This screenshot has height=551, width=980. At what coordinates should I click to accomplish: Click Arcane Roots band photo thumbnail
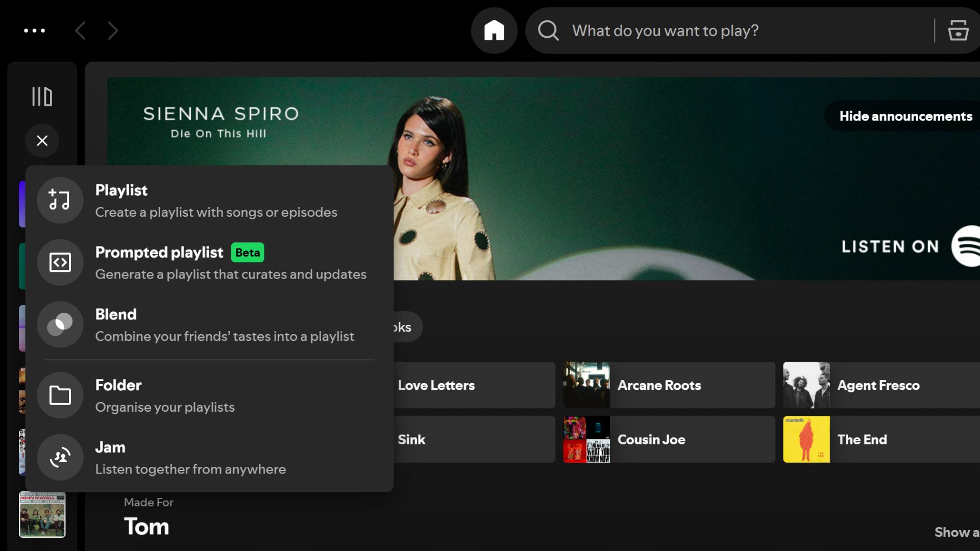pos(586,385)
